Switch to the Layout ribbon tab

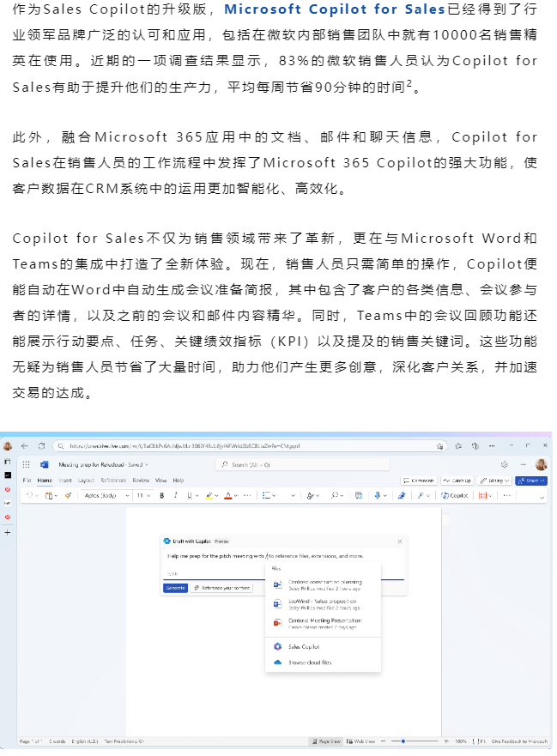[86, 481]
